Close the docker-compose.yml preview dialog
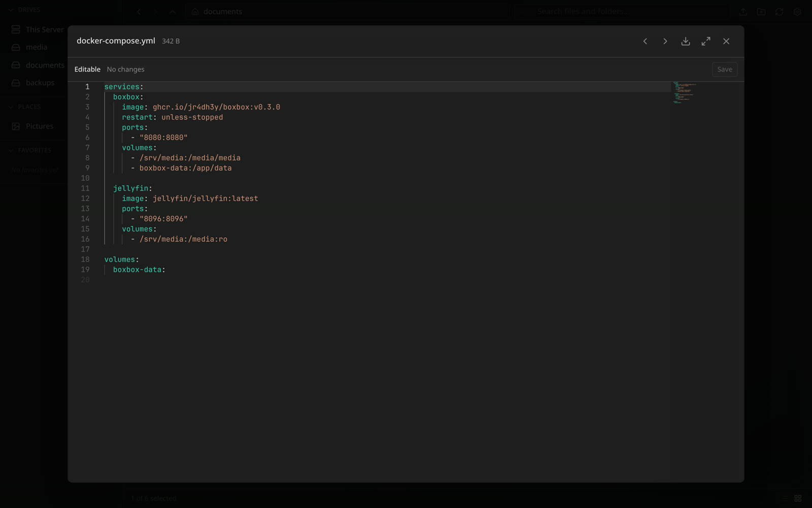The height and width of the screenshot is (508, 812). tap(726, 41)
